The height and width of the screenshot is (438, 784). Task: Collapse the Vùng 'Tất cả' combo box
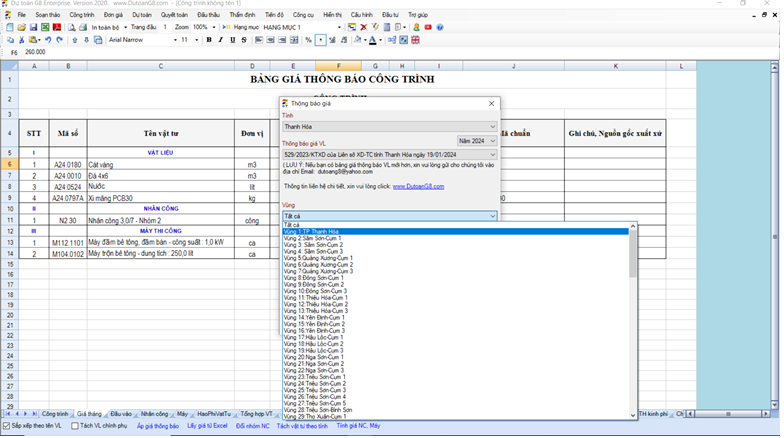(390, 216)
